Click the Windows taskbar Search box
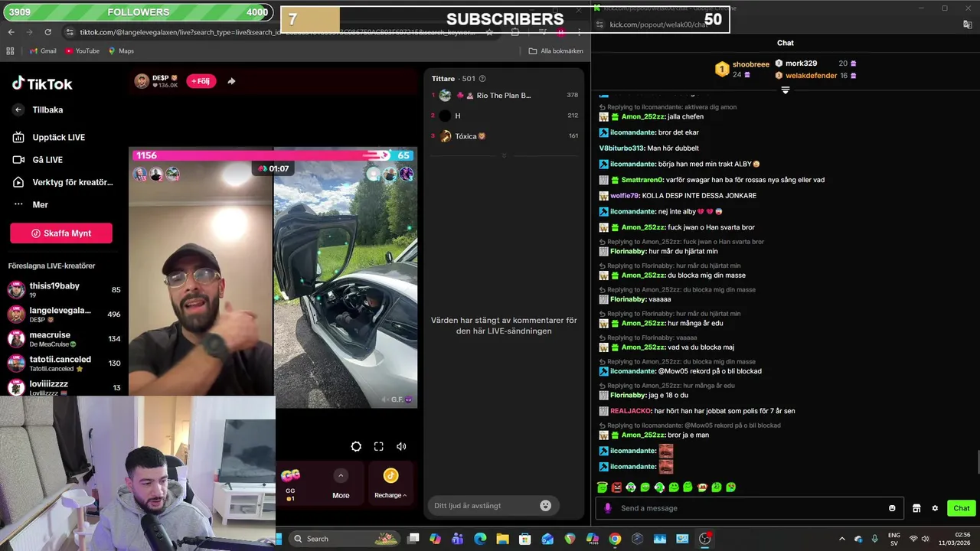Image resolution: width=980 pixels, height=551 pixels. point(345,539)
